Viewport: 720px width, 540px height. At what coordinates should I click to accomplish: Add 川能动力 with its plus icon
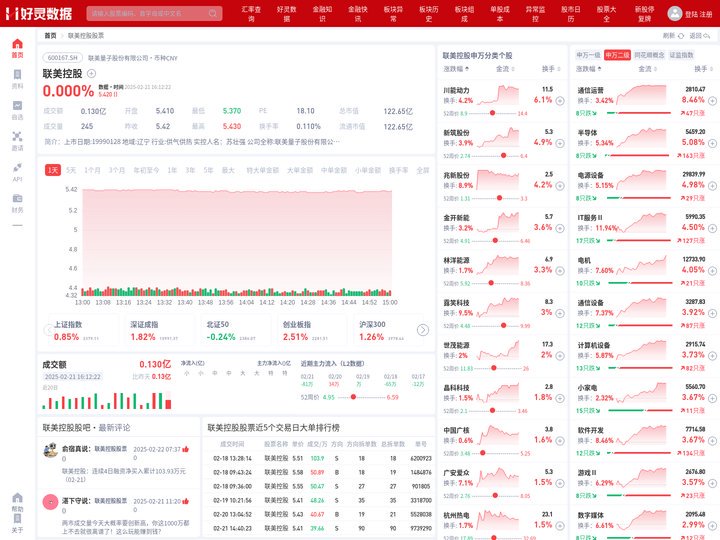tap(560, 101)
